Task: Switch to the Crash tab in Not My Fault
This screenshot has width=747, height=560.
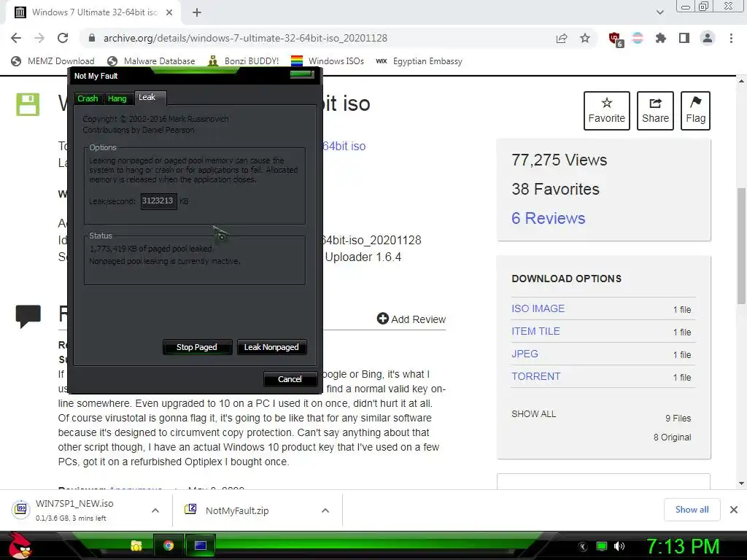Action: 88,98
